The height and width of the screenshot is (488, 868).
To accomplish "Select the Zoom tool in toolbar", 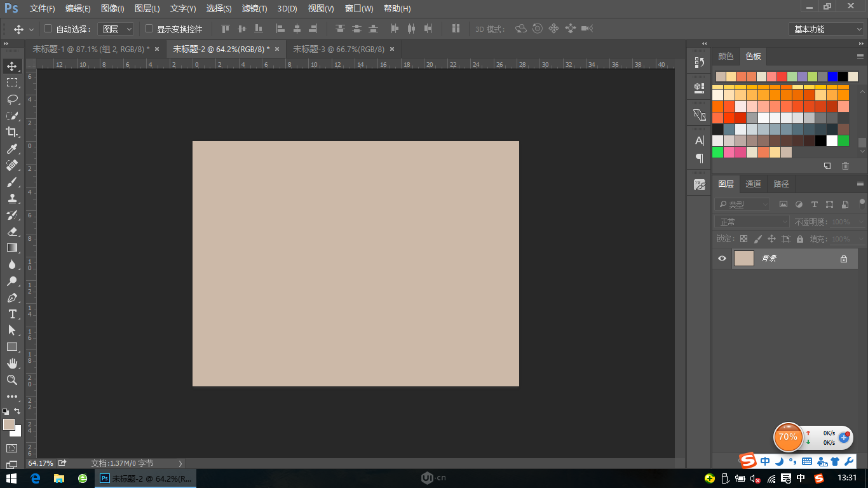I will click(x=12, y=380).
